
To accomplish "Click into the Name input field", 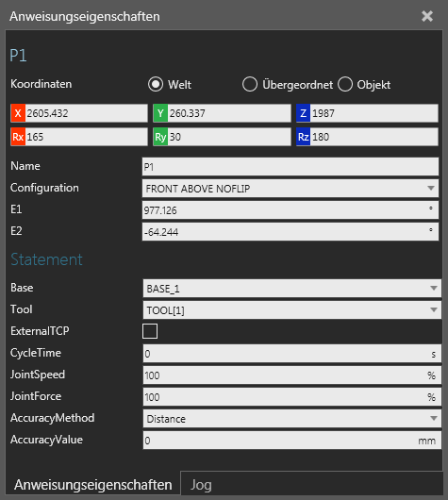I will point(290,167).
